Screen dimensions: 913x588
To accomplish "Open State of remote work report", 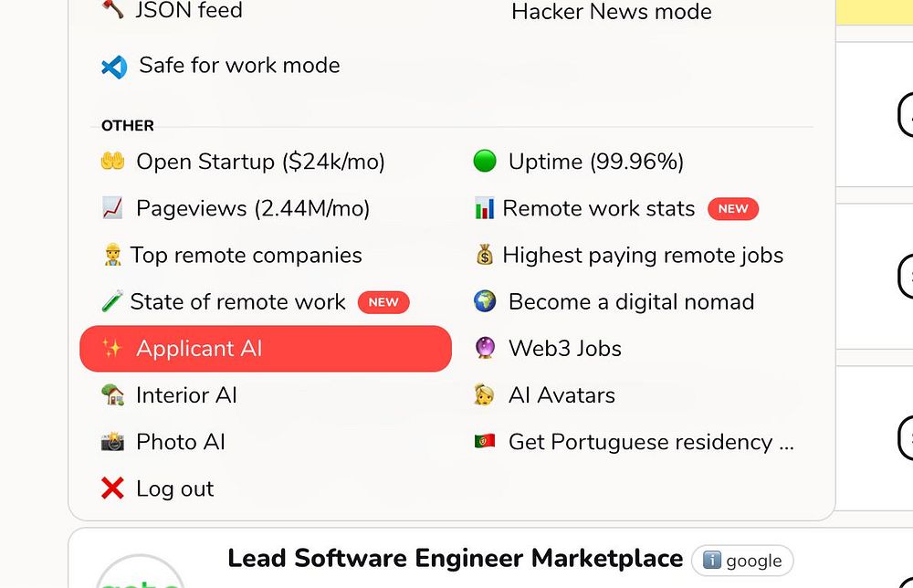I will click(237, 301).
